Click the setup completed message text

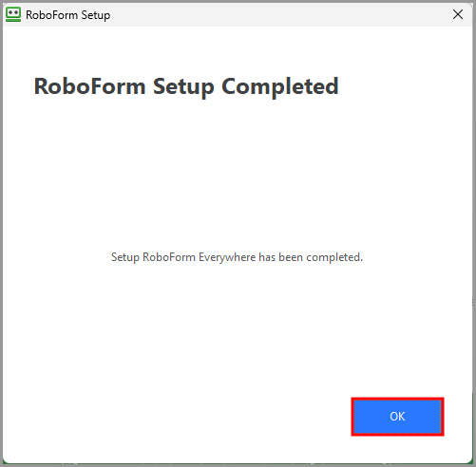coord(237,257)
